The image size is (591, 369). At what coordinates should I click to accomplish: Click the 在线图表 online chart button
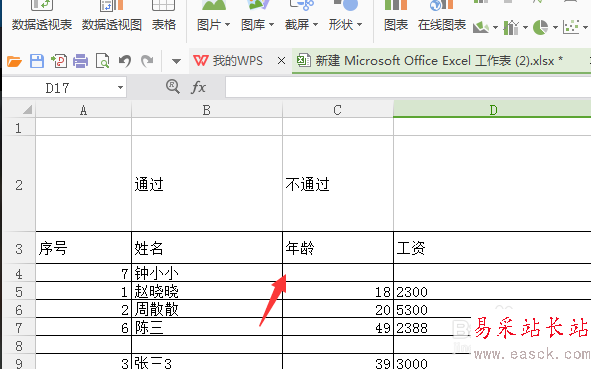(442, 17)
